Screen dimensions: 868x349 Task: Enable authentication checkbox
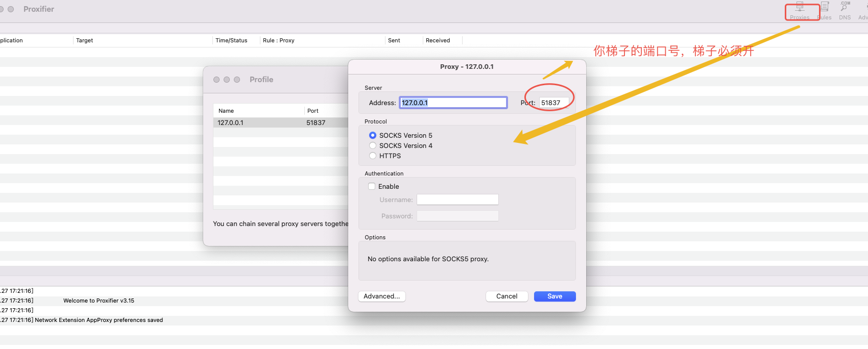tap(372, 186)
